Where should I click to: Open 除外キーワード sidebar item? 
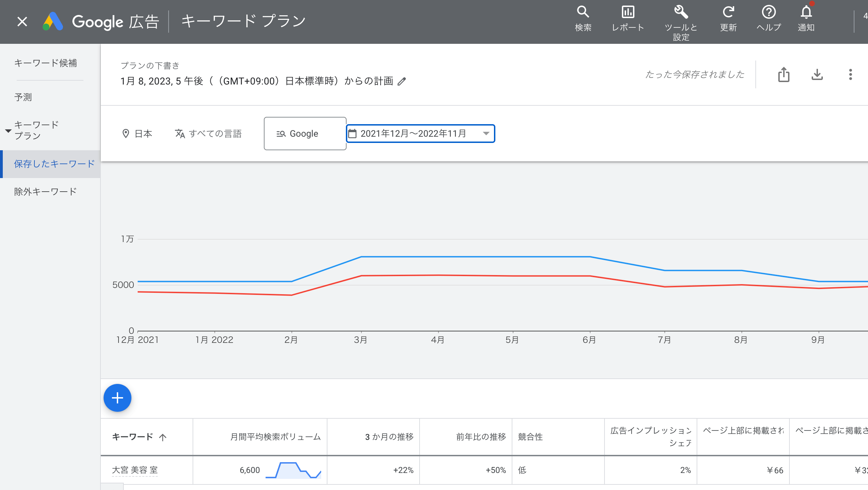pyautogui.click(x=46, y=192)
